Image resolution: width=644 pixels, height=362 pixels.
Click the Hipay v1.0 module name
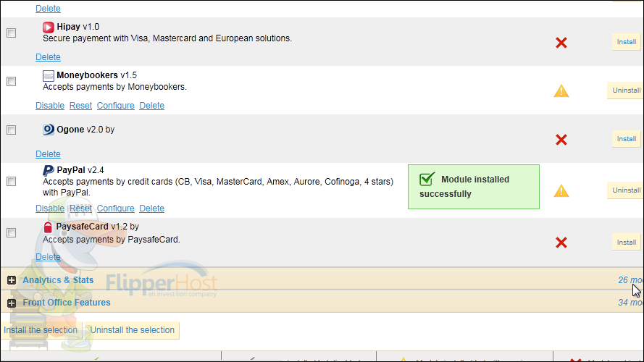[78, 27]
